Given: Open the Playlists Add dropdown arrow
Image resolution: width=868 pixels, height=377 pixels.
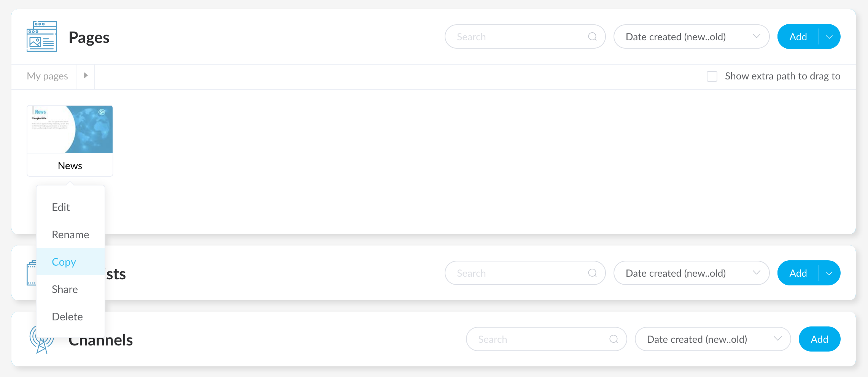Looking at the screenshot, I should [x=830, y=273].
